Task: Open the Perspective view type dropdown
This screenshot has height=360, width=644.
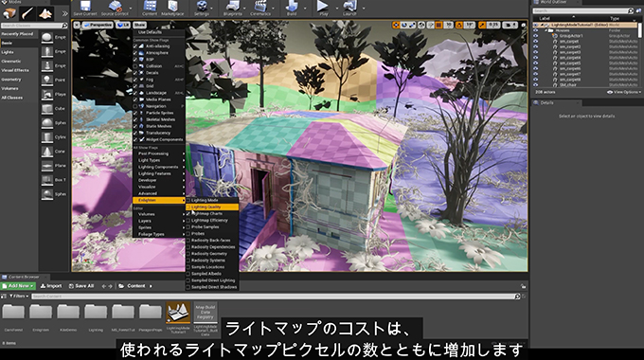Action: click(98, 25)
